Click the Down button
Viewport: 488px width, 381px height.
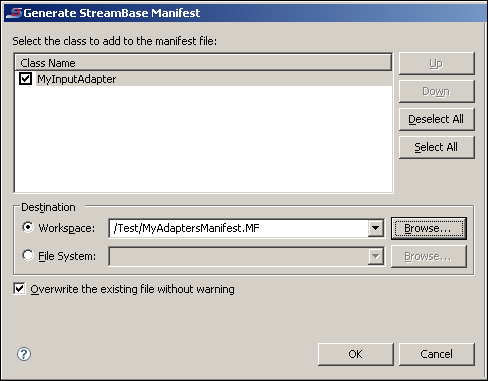[437, 91]
